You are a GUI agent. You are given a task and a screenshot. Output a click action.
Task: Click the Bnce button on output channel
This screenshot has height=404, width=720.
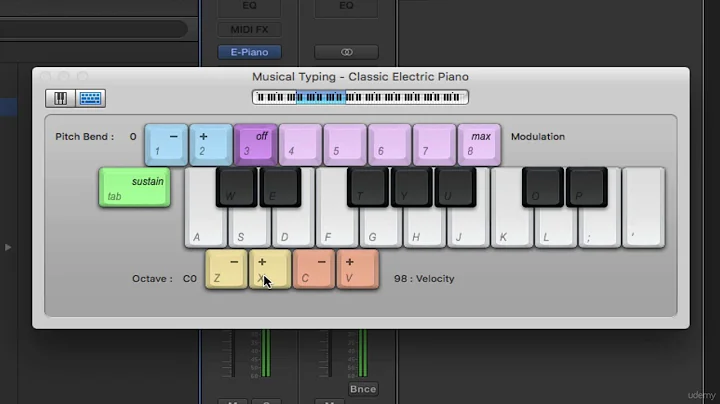pos(363,389)
